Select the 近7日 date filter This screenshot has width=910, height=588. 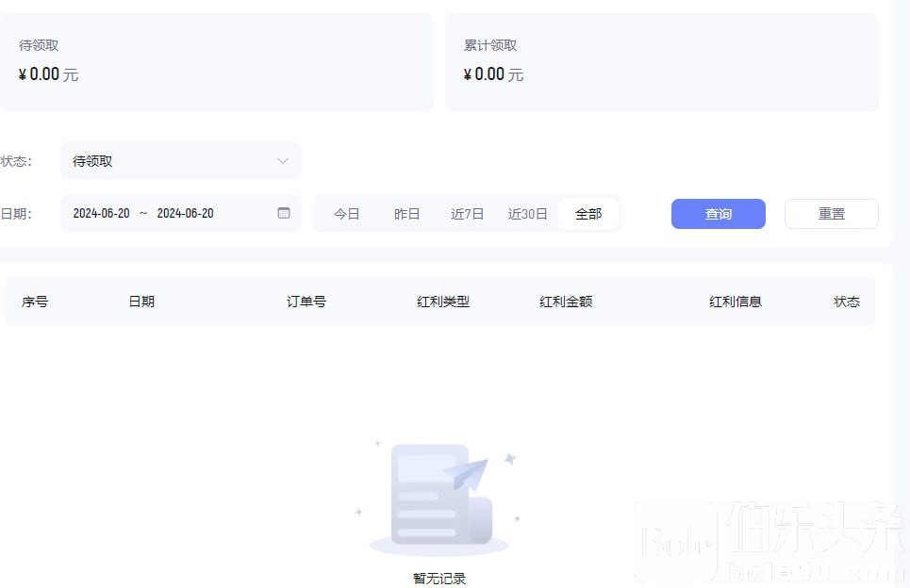(x=467, y=214)
